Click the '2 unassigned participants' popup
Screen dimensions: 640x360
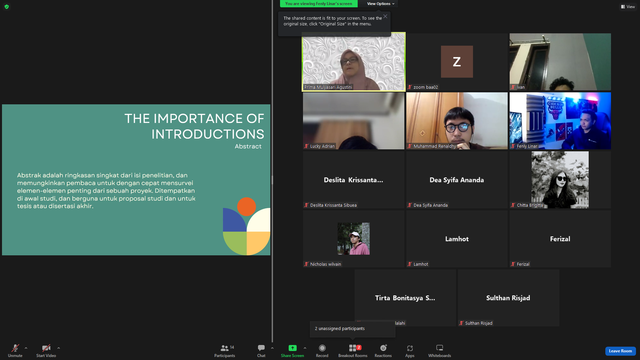point(352,329)
